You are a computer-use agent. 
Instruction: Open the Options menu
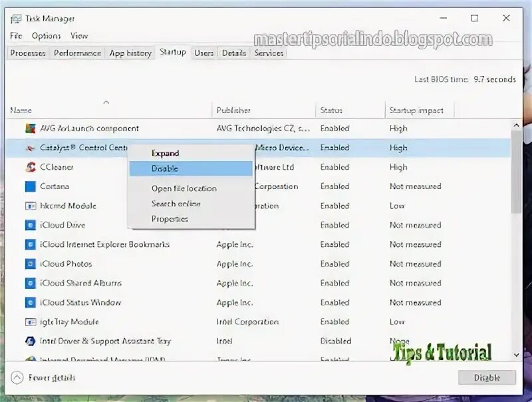point(46,36)
